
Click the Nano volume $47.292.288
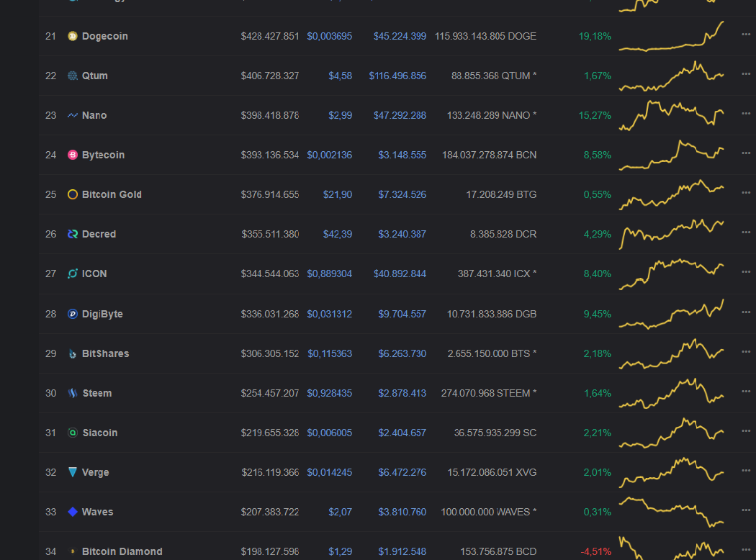pos(400,115)
